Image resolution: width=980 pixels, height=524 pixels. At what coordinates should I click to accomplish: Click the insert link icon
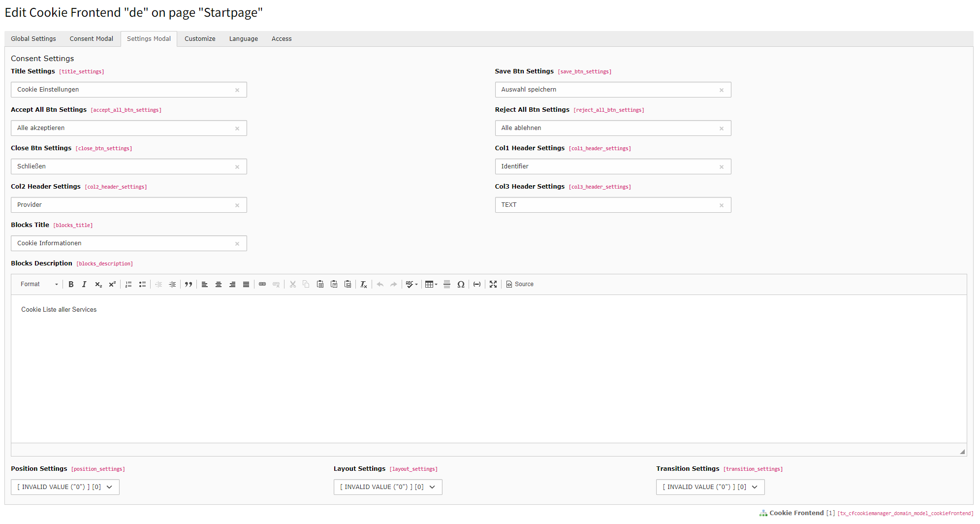(262, 284)
